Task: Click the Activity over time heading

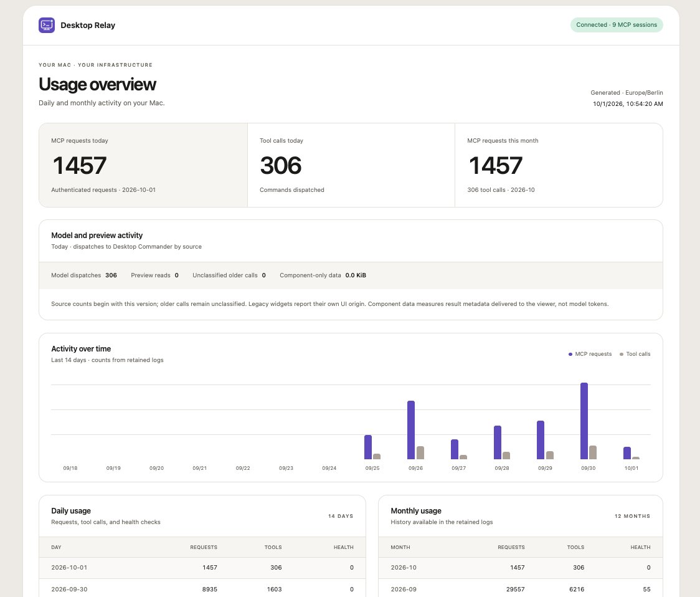Action: [x=81, y=349]
